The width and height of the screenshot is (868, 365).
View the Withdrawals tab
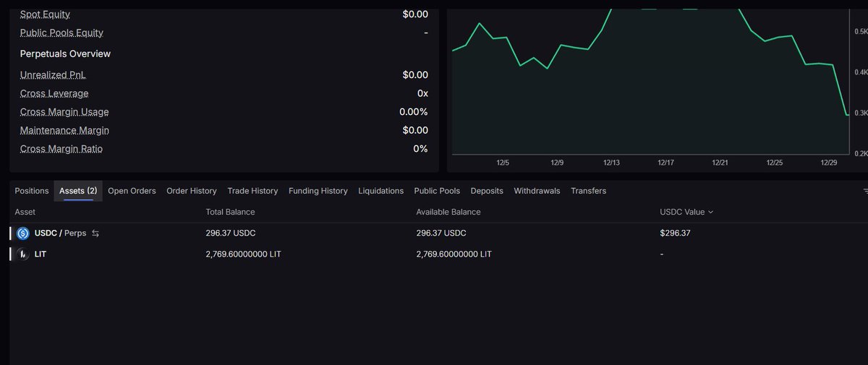pyautogui.click(x=537, y=191)
